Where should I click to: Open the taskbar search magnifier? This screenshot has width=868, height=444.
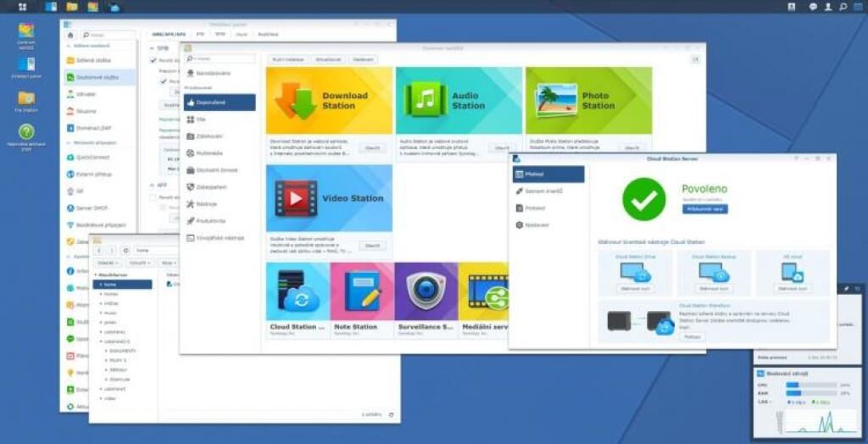843,7
